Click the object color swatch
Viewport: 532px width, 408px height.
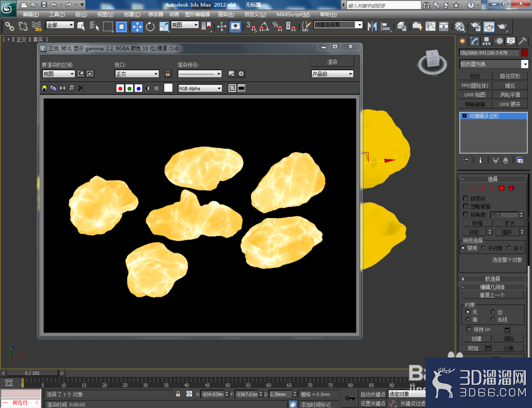[525, 53]
